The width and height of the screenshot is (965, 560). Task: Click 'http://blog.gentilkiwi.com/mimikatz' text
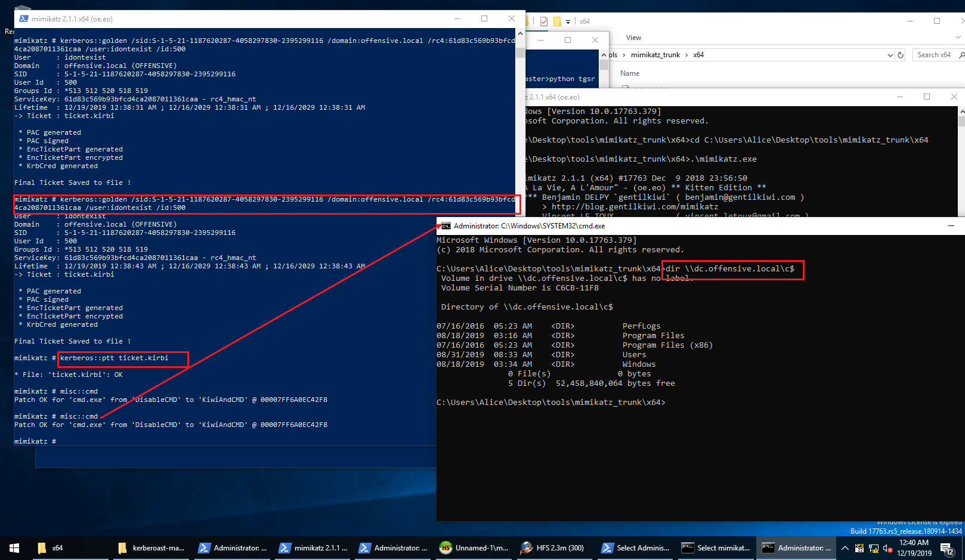point(635,207)
